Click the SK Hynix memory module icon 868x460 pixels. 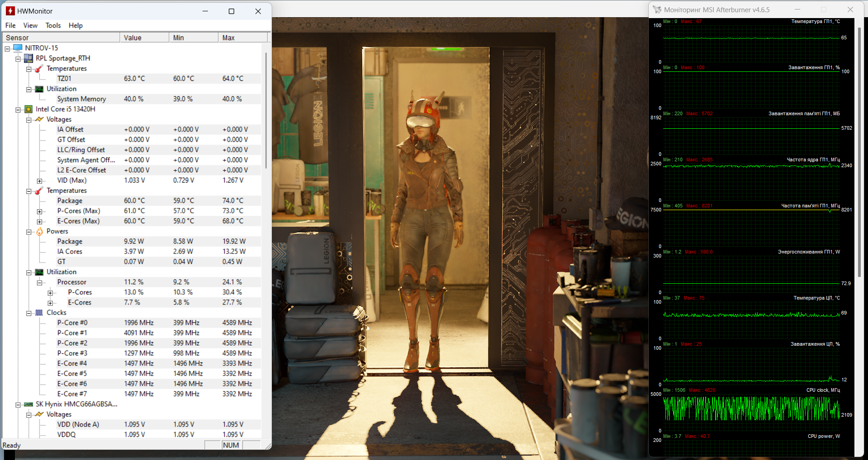28,404
